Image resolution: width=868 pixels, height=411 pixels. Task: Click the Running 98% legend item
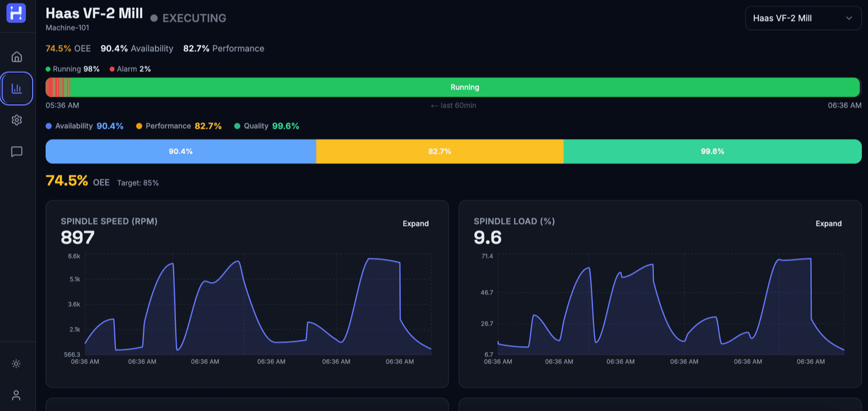(x=72, y=69)
